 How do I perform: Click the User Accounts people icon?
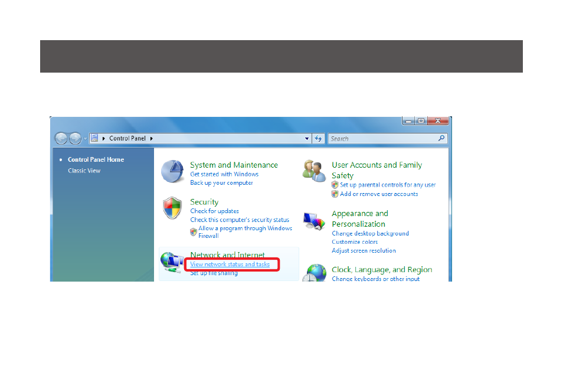[x=314, y=171]
